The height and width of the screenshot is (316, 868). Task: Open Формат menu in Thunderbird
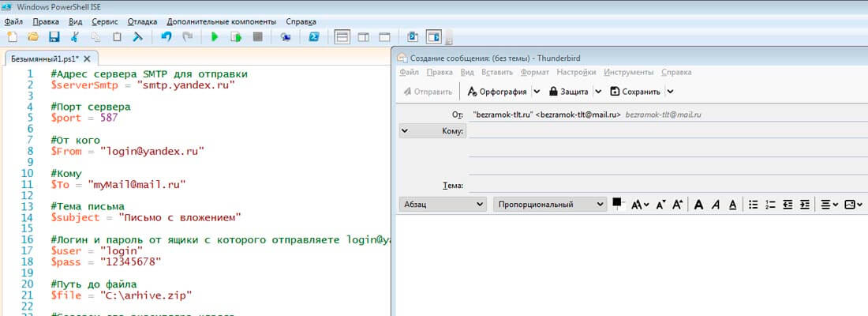click(535, 72)
